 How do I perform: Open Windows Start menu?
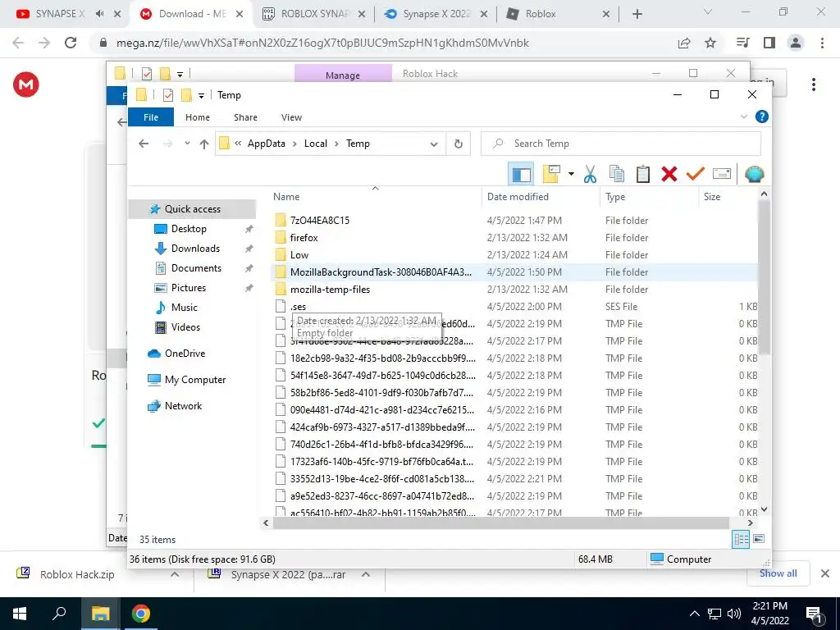click(20, 614)
